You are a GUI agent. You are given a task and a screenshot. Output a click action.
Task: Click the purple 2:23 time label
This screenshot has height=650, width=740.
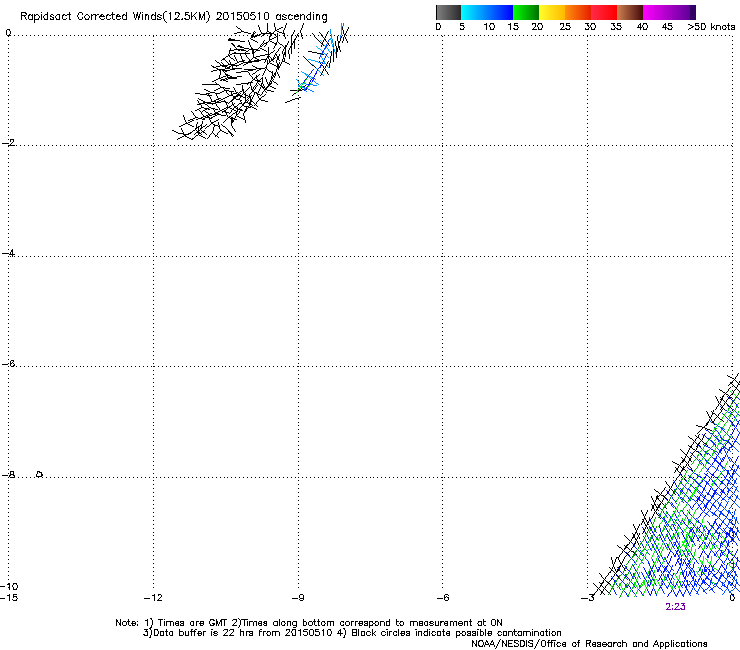click(x=675, y=607)
